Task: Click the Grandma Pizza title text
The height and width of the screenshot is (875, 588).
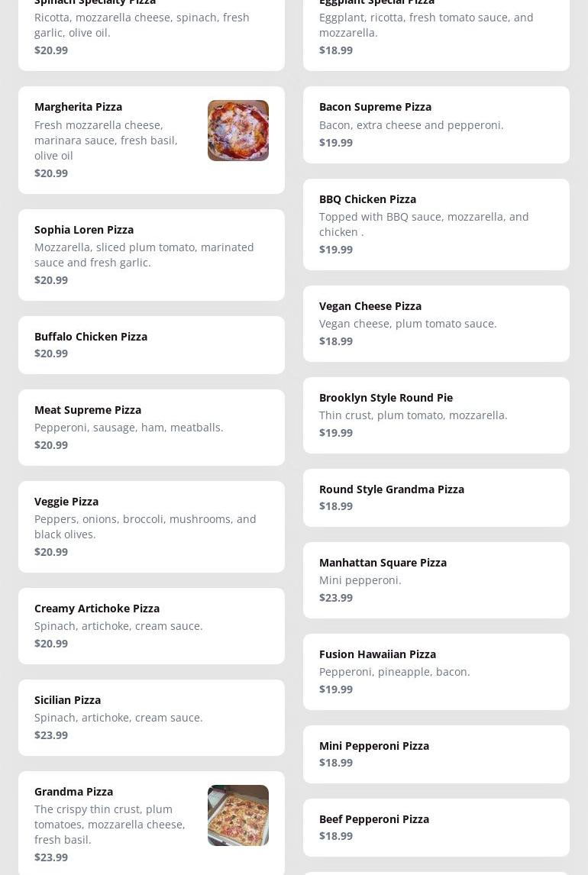Action: coord(73,792)
